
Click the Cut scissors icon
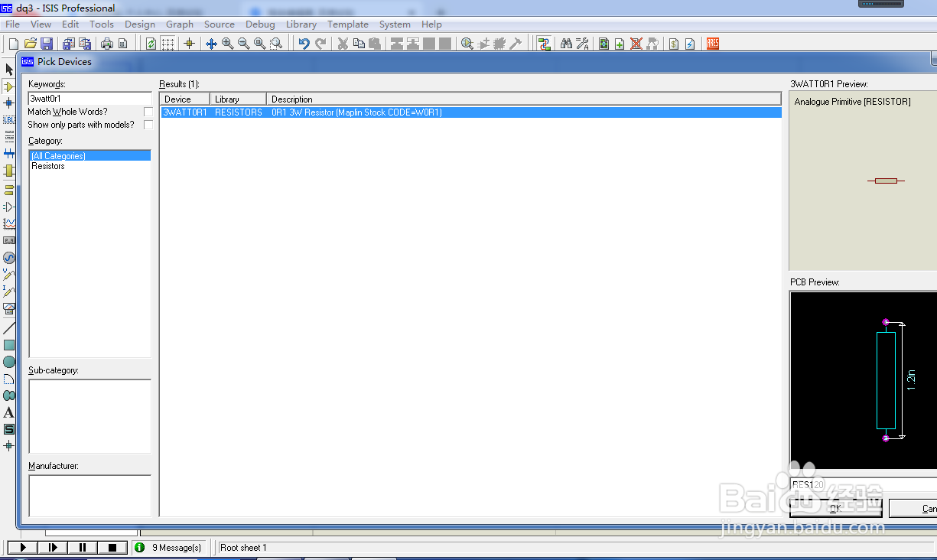[x=343, y=44]
